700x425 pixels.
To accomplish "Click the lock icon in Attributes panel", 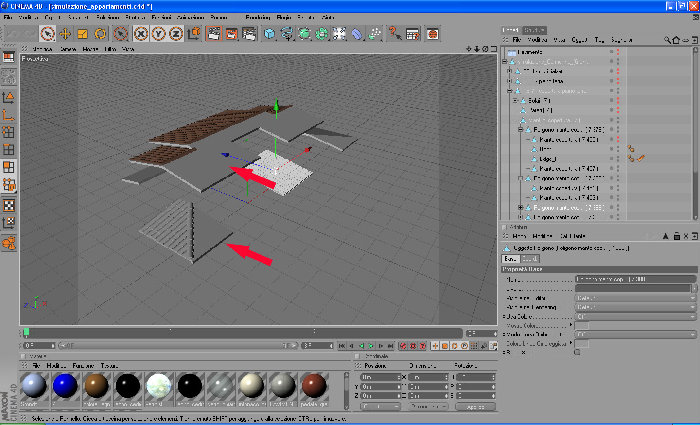I will (677, 236).
